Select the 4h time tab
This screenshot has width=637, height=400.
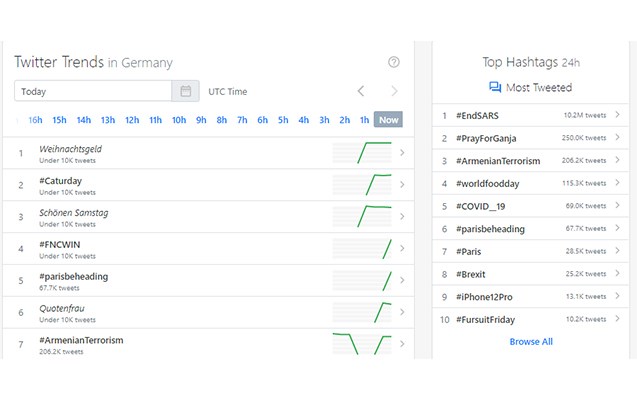point(303,120)
